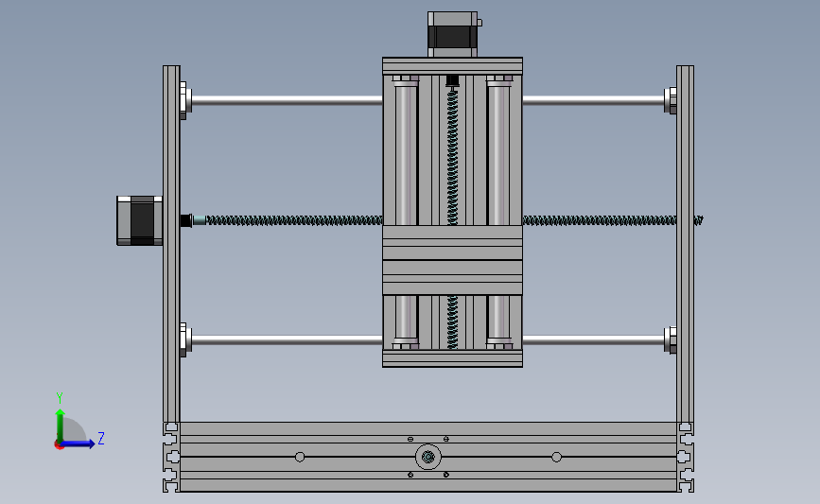Viewport: 820px width, 504px height.
Task: Select the lower guide rod's left hex nut
Action: (185, 339)
